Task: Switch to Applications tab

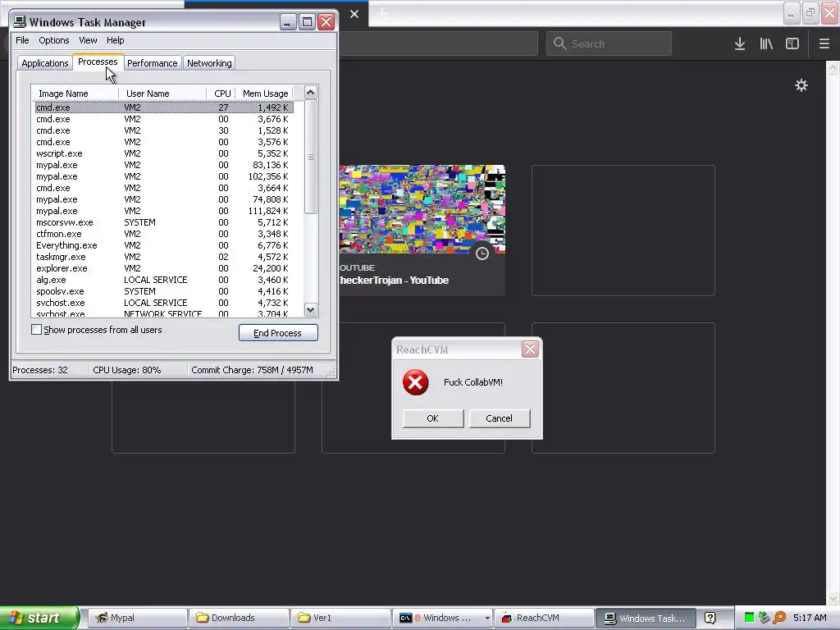Action: pyautogui.click(x=45, y=63)
